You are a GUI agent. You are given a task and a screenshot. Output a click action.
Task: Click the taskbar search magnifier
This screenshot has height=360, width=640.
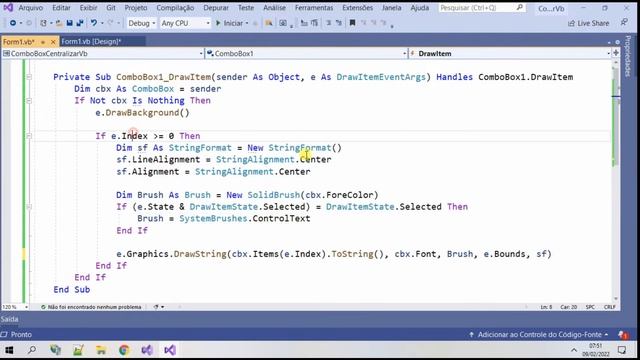pyautogui.click(x=32, y=350)
